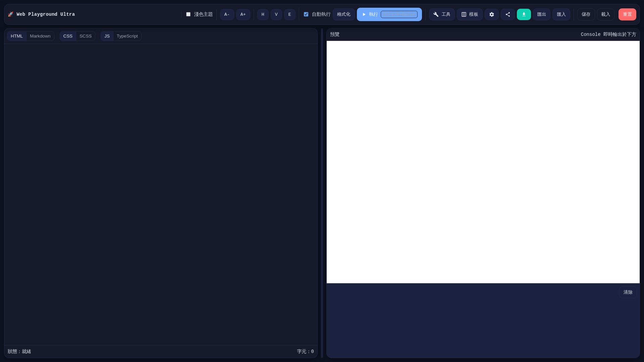Click the rocket logo icon
Screen dimensions: 644x362
tap(10, 14)
